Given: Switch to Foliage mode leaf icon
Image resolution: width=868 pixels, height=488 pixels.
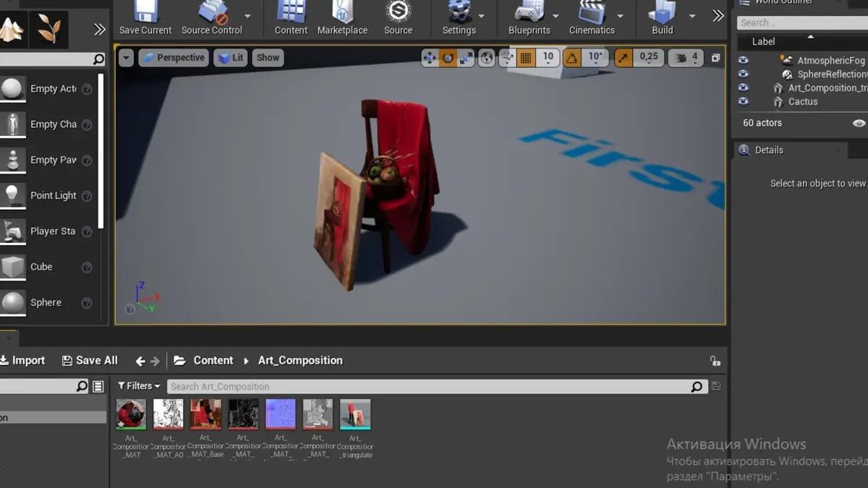Looking at the screenshot, I should [50, 29].
